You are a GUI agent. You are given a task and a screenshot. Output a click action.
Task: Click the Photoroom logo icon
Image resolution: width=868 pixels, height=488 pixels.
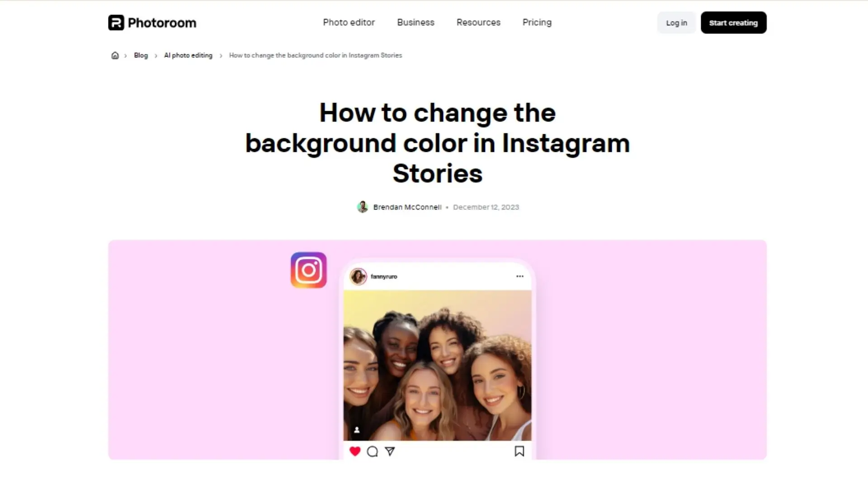click(116, 23)
